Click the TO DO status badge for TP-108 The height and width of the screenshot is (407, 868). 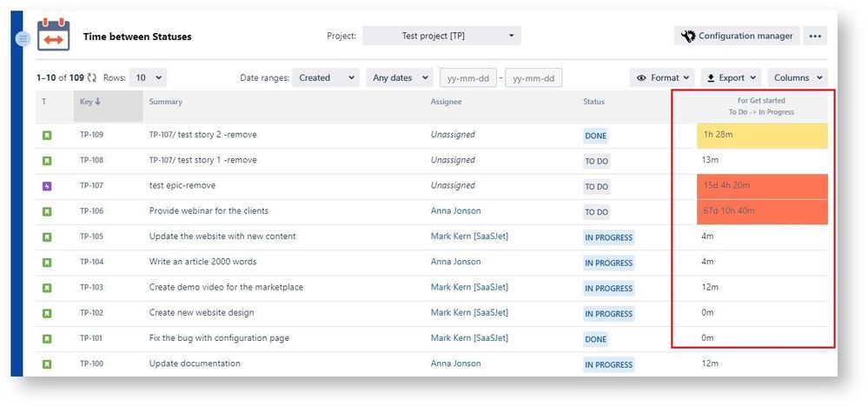pyautogui.click(x=597, y=161)
